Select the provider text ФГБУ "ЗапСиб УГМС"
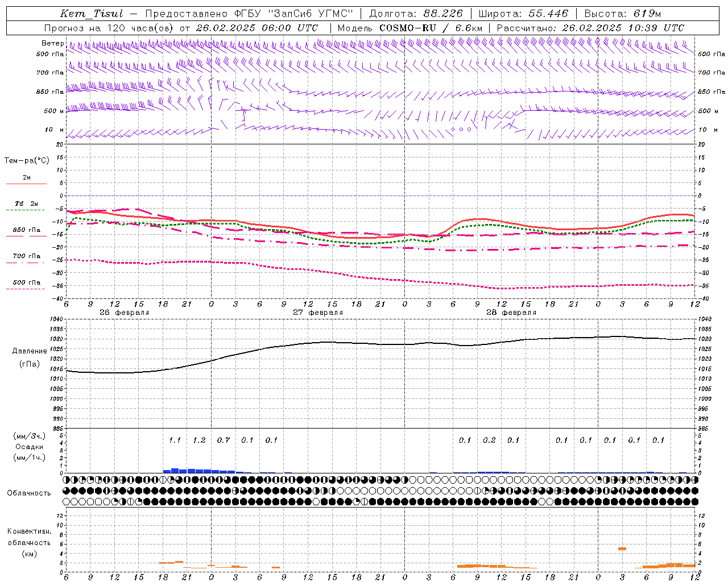 coord(293,14)
